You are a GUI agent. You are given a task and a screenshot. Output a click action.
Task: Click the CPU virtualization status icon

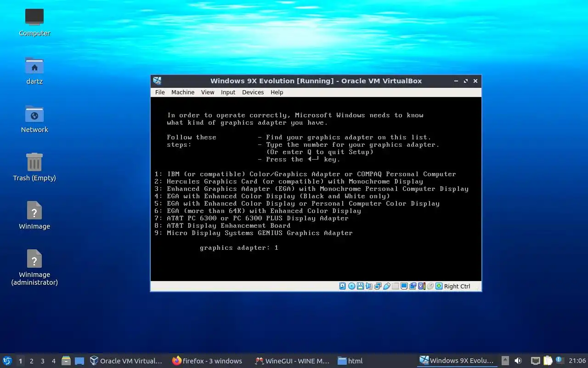[421, 286]
